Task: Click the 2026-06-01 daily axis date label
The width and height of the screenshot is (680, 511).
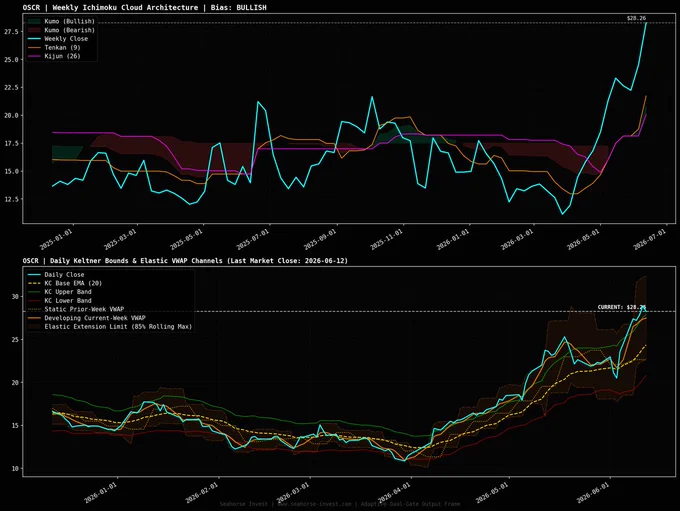Action: [593, 493]
